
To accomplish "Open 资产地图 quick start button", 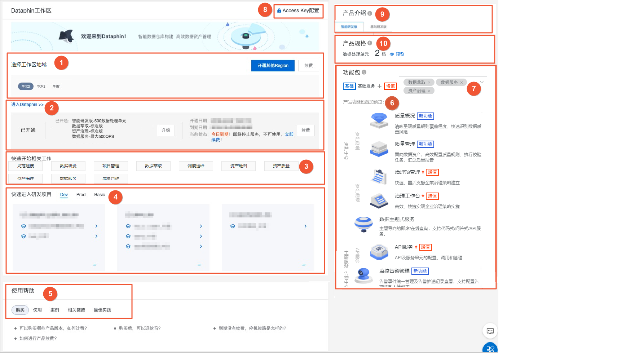I will [239, 166].
